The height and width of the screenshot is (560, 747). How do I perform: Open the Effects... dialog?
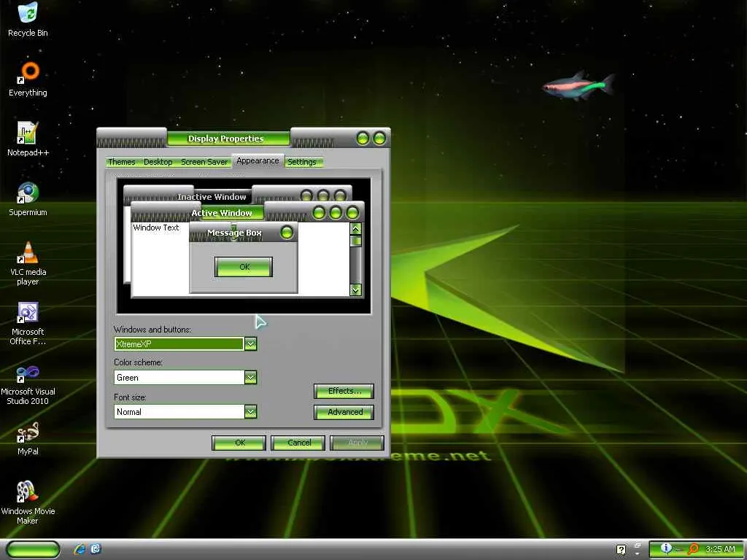pyautogui.click(x=344, y=391)
